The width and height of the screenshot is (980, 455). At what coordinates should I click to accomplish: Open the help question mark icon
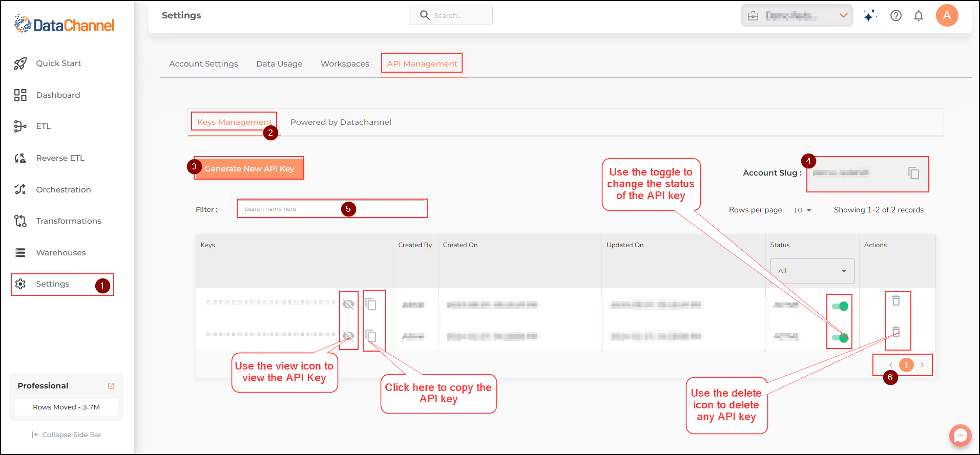pos(896,15)
